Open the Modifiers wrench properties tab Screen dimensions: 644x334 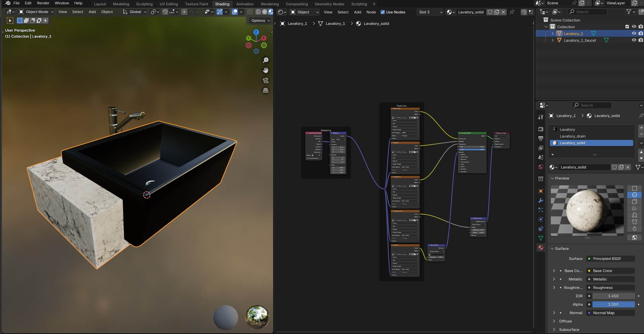[541, 200]
